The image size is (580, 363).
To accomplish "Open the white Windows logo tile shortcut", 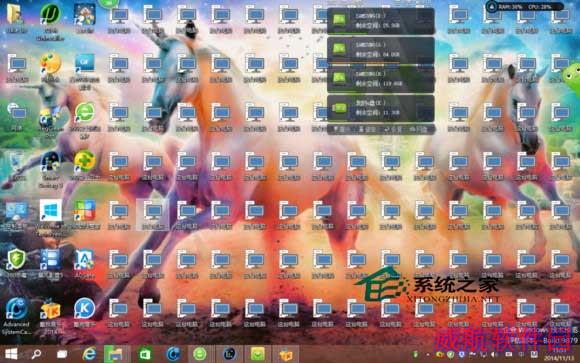I will point(51,211).
